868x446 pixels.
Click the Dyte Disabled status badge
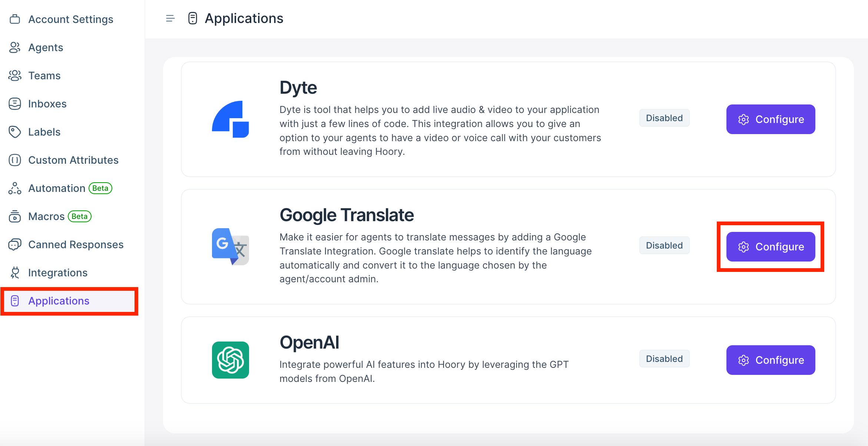coord(664,118)
